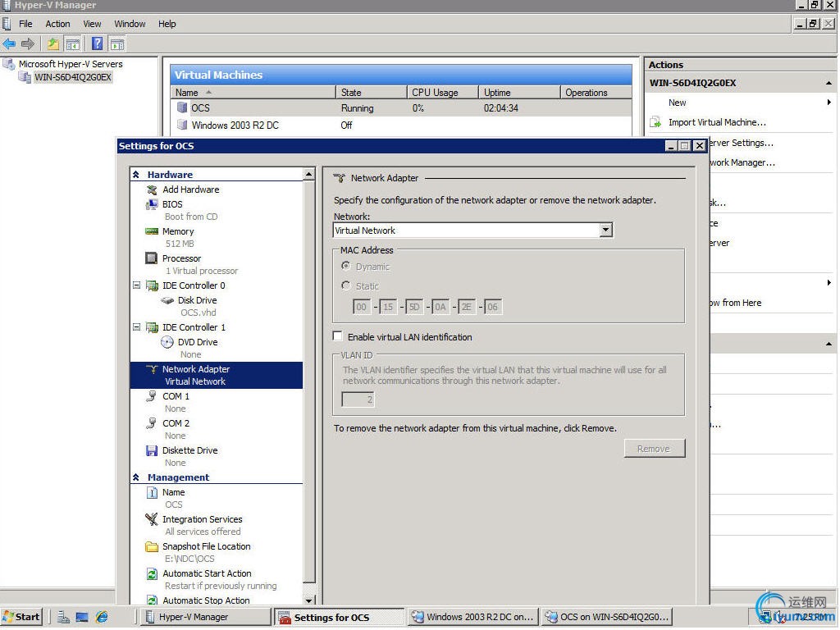
Task: Open the Window menu
Action: click(x=130, y=24)
